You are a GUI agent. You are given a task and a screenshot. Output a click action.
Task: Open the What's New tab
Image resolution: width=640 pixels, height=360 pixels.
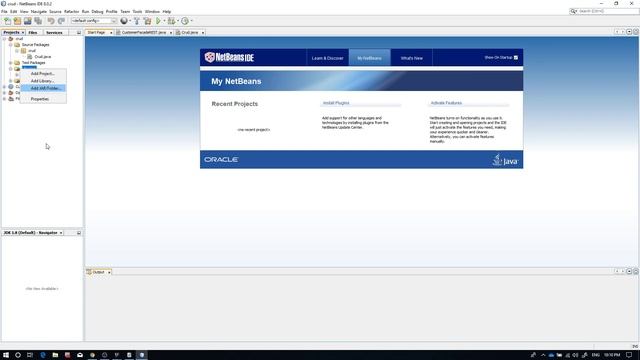[411, 58]
